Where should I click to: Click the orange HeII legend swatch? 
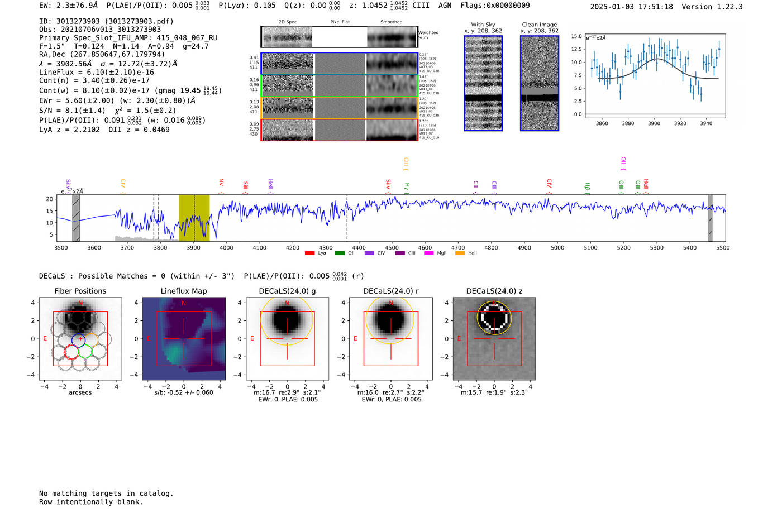[x=460, y=253]
